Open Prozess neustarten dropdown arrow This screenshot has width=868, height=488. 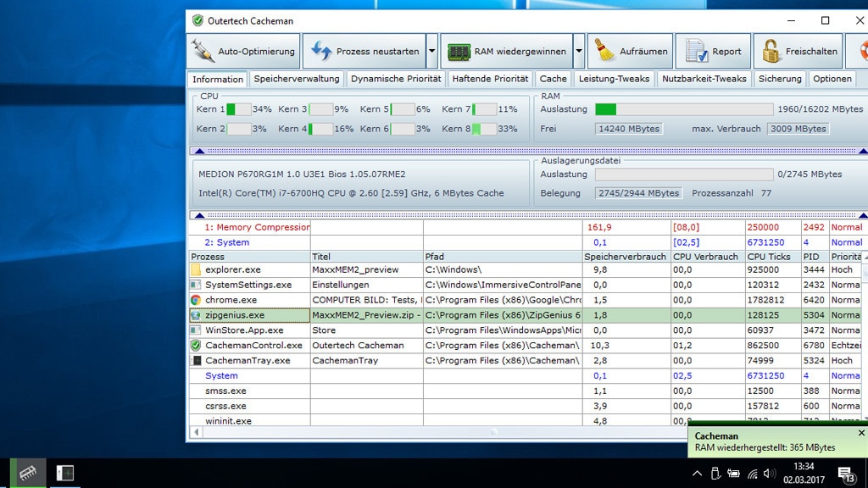[x=431, y=51]
